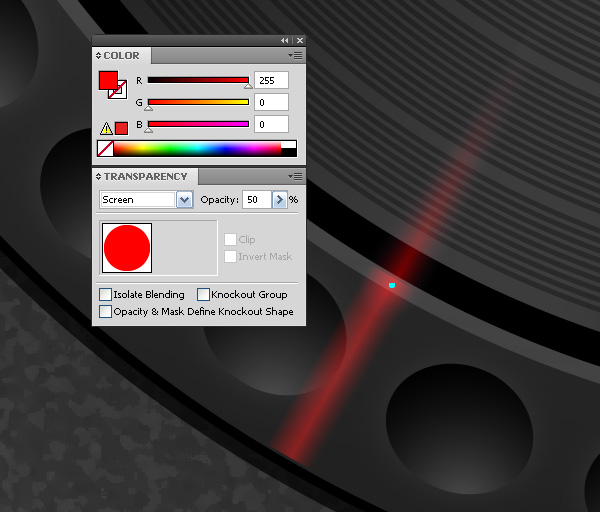600x512 pixels.
Task: Enable the Isolate Blending checkbox
Action: (105, 294)
